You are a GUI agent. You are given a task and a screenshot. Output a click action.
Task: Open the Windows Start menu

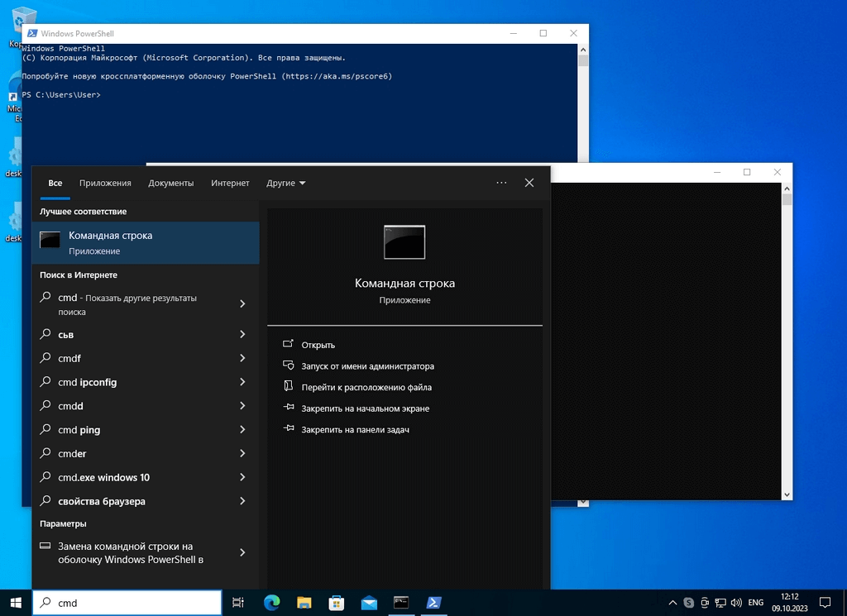coord(16,603)
